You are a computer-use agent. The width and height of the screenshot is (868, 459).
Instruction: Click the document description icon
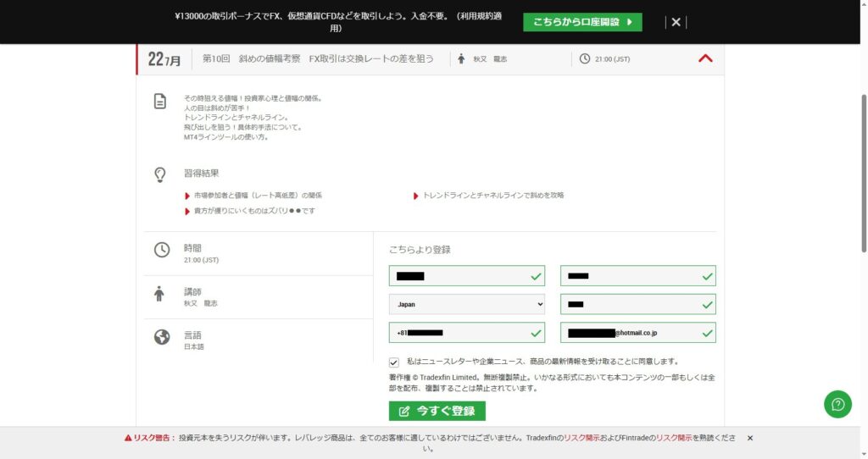[160, 102]
